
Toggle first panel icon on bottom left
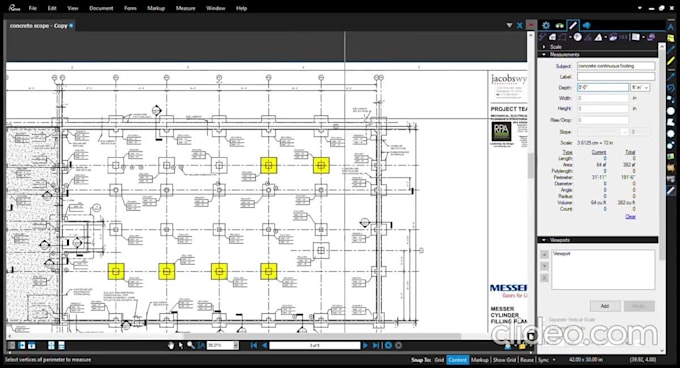(x=12, y=345)
